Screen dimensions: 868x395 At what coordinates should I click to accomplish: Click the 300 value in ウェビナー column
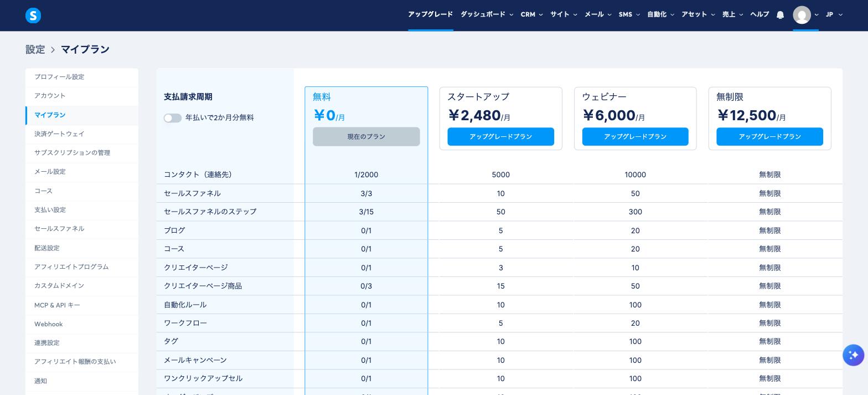(635, 212)
